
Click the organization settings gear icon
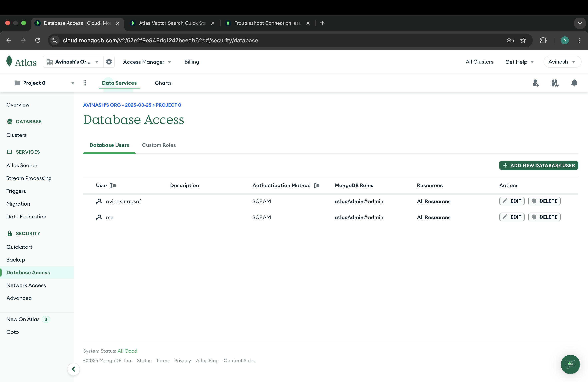[x=109, y=62]
